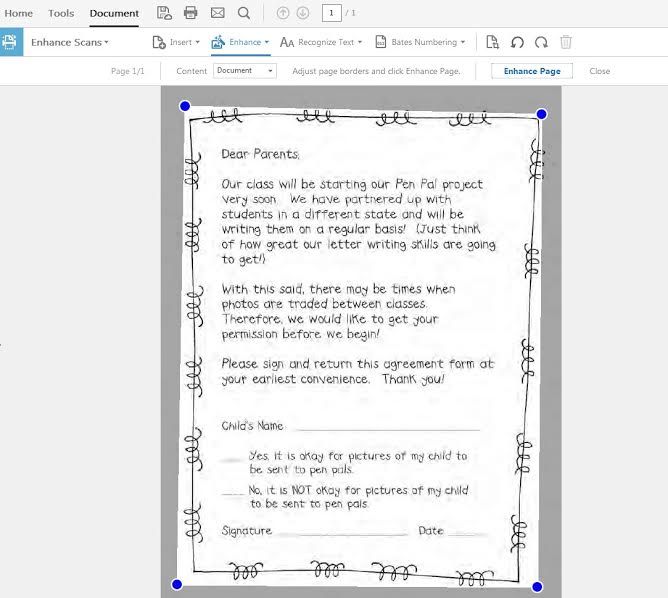668x598 pixels.
Task: Rotate page counterclockwise
Action: point(517,42)
